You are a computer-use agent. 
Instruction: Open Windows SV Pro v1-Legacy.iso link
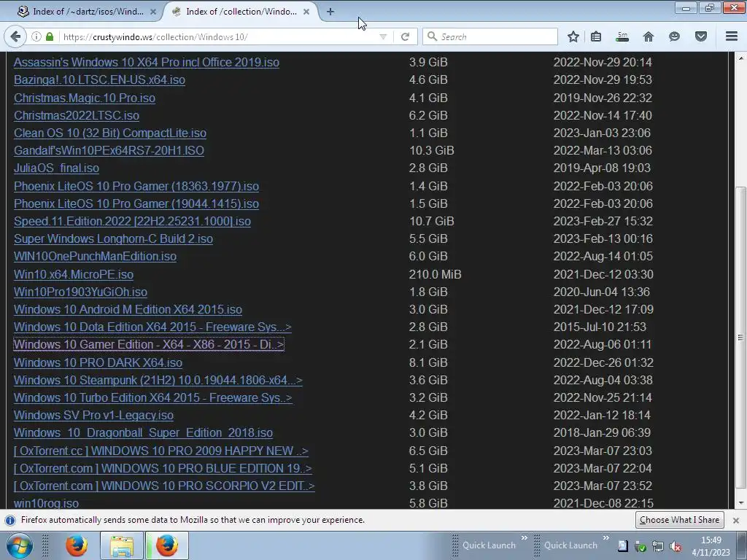[x=93, y=416]
